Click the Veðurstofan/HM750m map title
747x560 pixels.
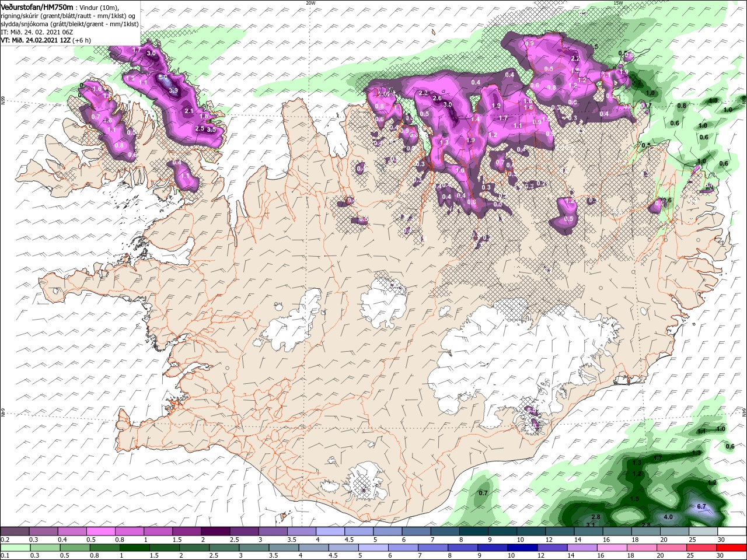[37, 6]
